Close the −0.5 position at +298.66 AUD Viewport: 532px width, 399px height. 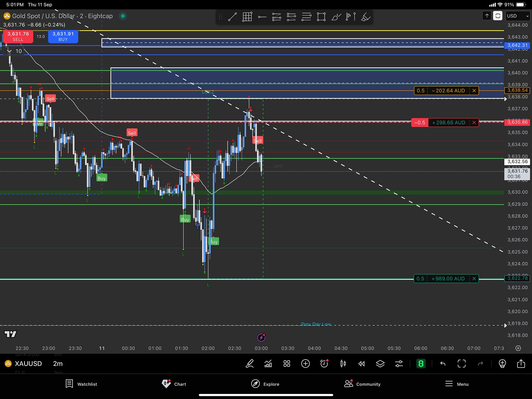(x=474, y=122)
